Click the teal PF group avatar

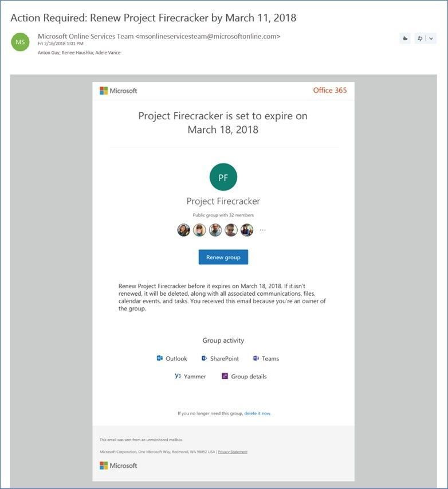pyautogui.click(x=223, y=177)
